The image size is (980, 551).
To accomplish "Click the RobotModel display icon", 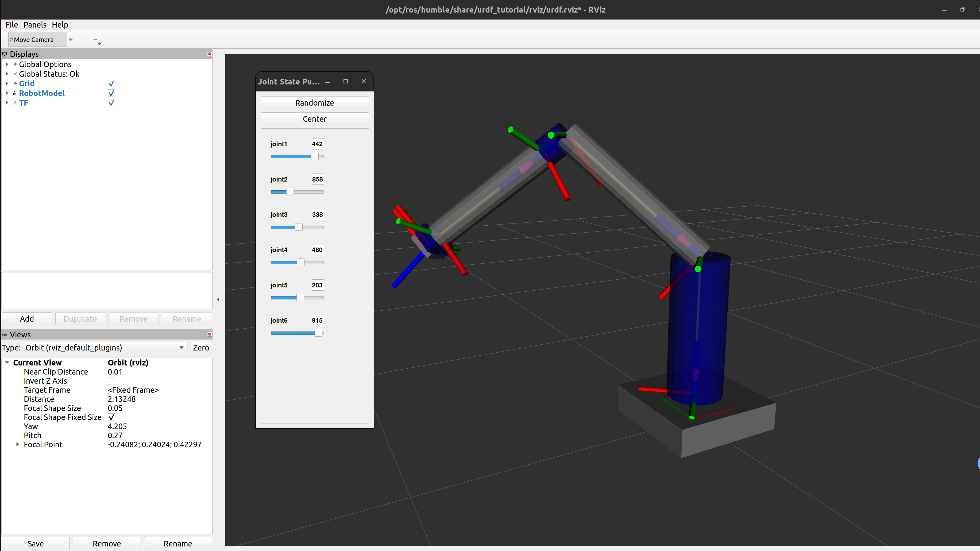I will coord(15,93).
